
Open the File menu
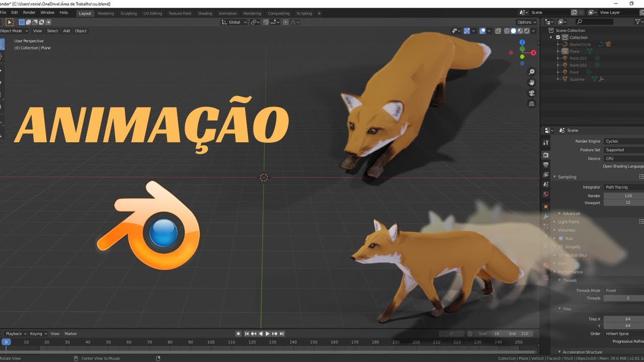(x=4, y=13)
